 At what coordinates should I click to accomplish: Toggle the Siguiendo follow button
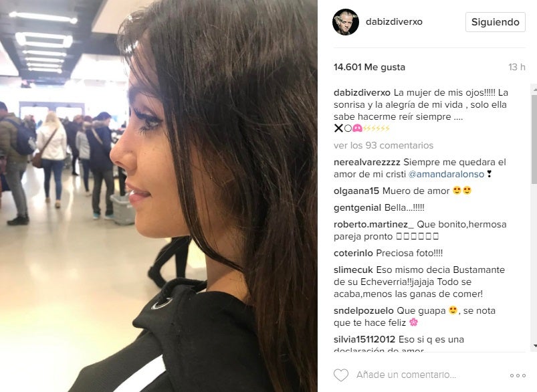tap(496, 22)
